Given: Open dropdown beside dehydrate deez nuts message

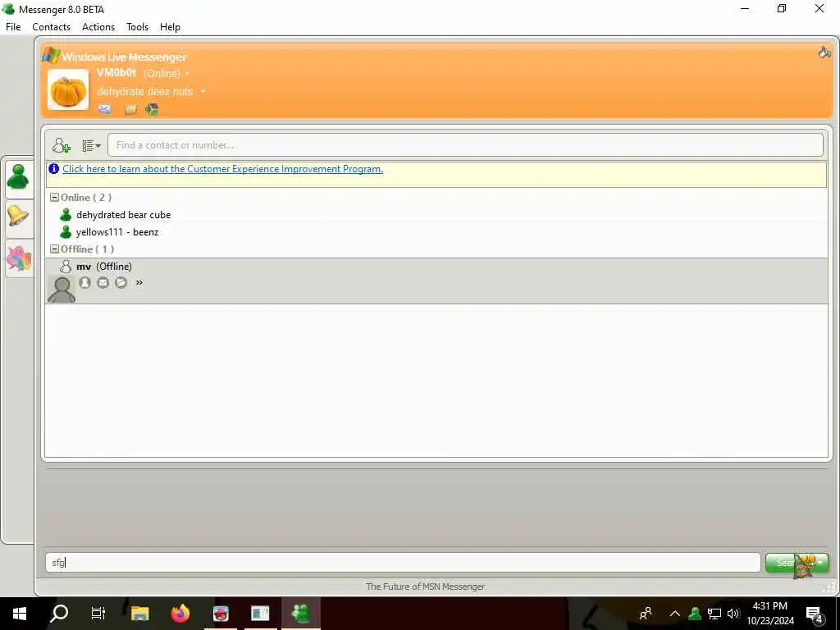Looking at the screenshot, I should point(203,92).
